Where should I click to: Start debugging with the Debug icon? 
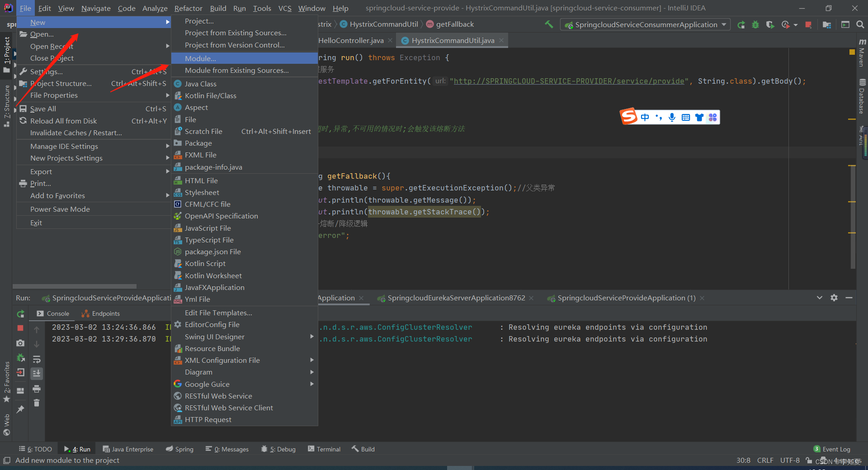pyautogui.click(x=755, y=25)
